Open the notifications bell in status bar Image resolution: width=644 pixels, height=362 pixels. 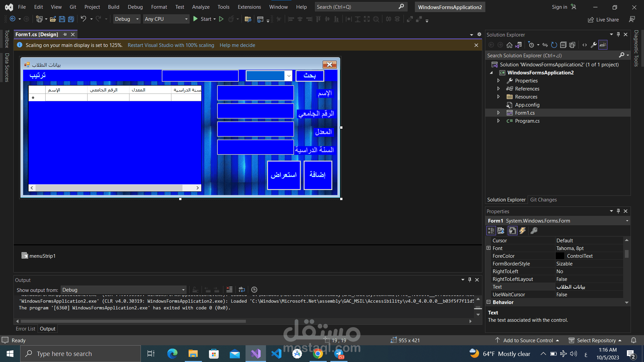[634, 341]
